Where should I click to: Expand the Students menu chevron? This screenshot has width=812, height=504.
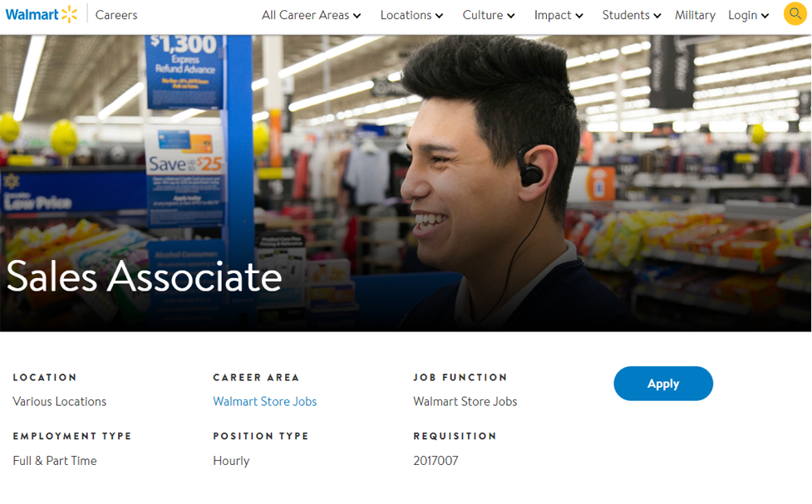click(657, 16)
